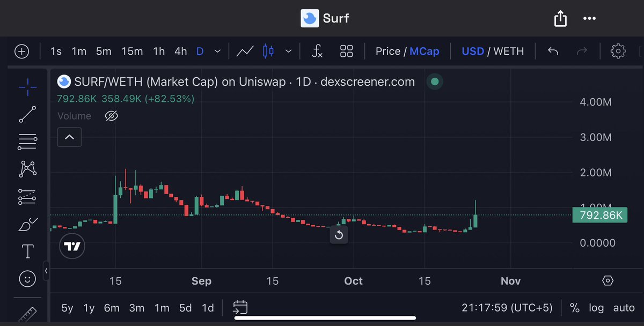Set the date range to 5y
Screen dimensions: 644x326
67,308
